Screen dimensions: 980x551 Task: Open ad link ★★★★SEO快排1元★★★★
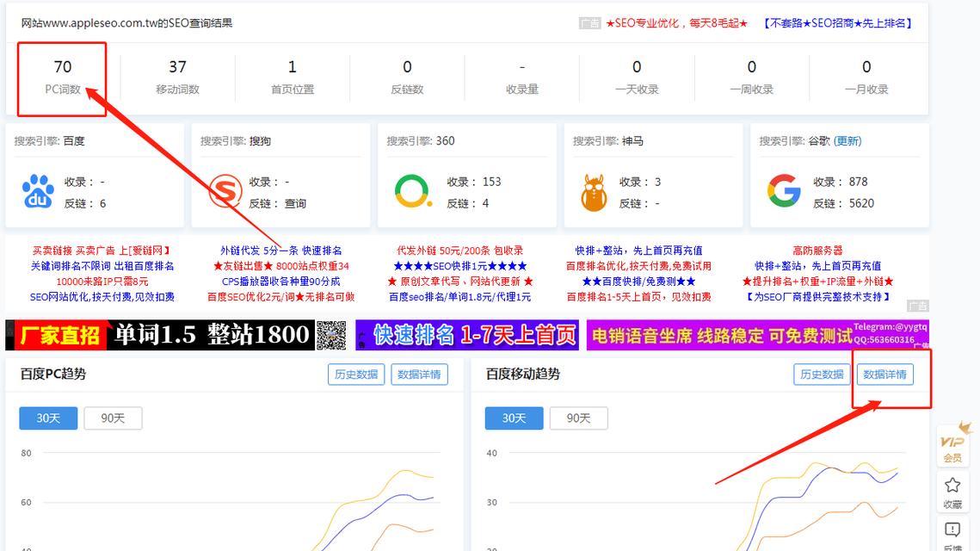tap(460, 266)
